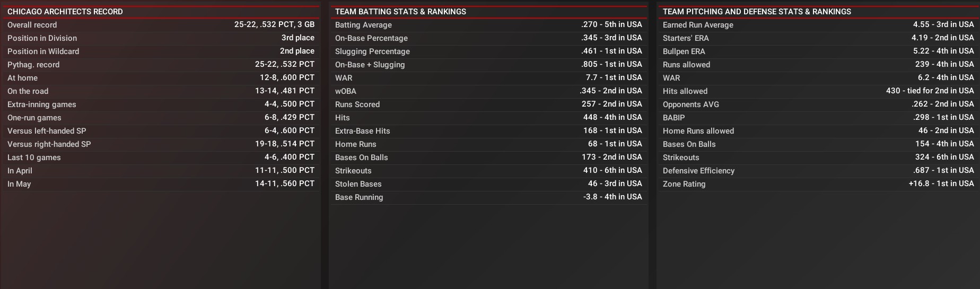The image size is (980, 289).
Task: Click the Extra-inning games row
Action: click(x=160, y=104)
